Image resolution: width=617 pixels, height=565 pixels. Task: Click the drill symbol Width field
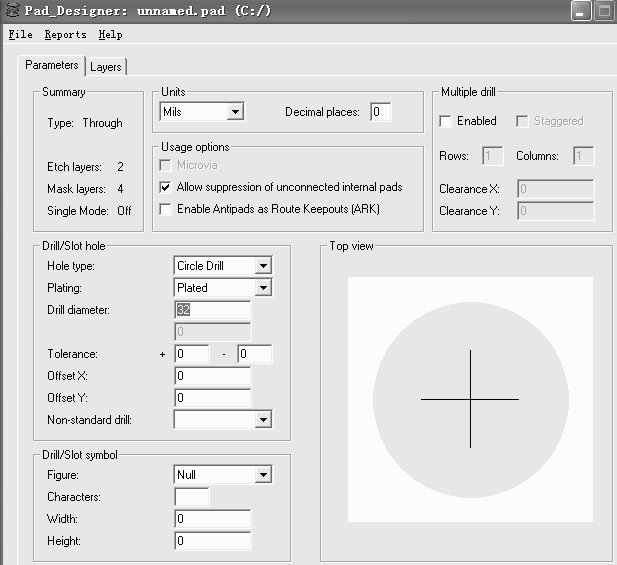click(212, 519)
